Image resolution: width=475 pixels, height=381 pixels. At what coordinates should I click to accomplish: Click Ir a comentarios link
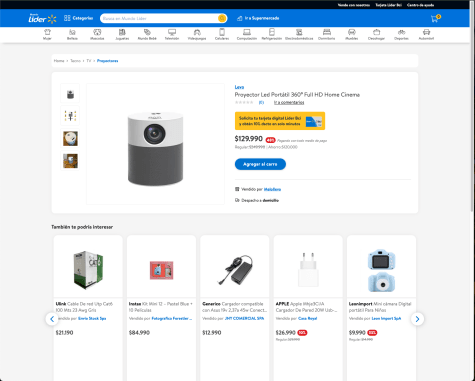point(289,102)
